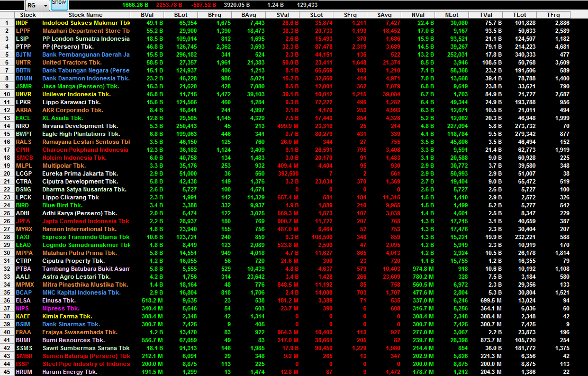Viewport: 588px width, 376px height.
Task: Select the HRUM stock code
Action: (24, 372)
